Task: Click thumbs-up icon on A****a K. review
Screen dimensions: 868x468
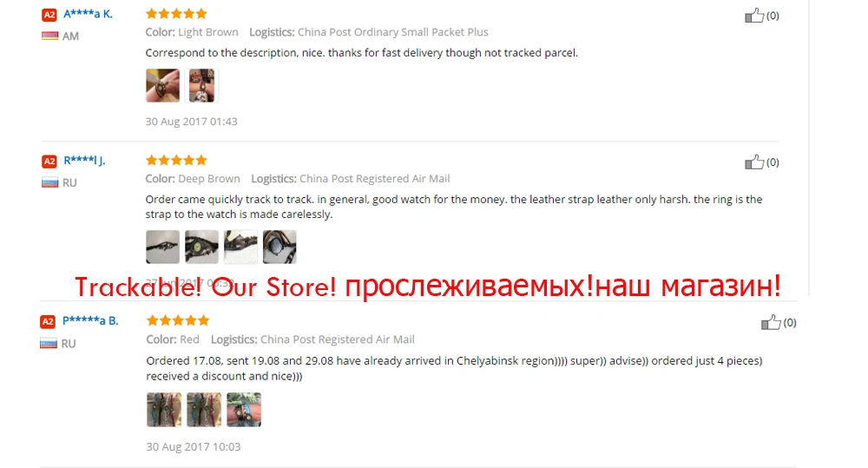Action: (x=754, y=16)
